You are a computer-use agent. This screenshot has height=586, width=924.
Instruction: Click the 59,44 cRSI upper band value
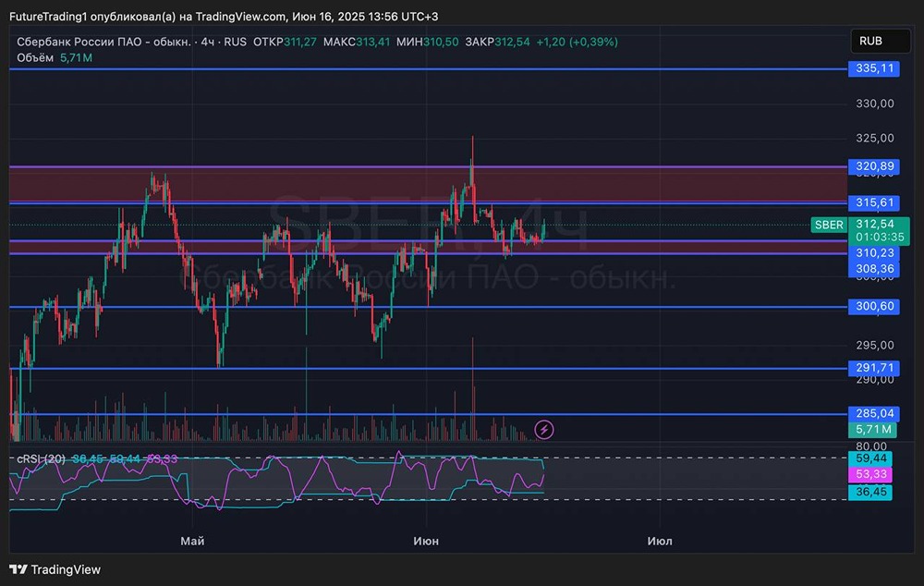pyautogui.click(x=870, y=458)
